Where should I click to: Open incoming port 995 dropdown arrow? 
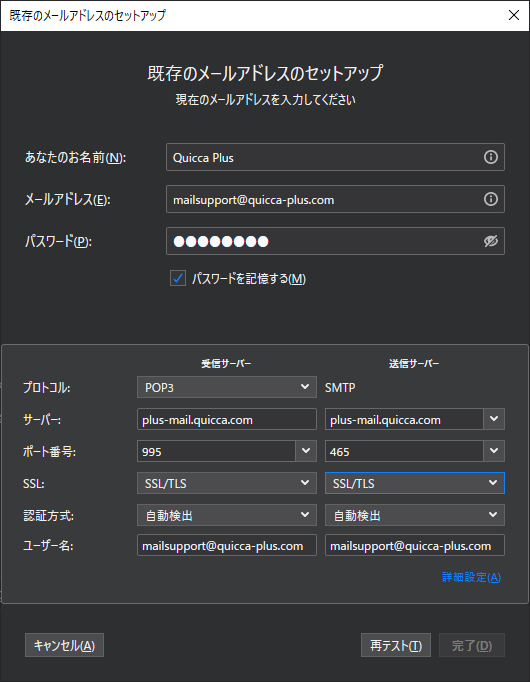click(x=306, y=451)
